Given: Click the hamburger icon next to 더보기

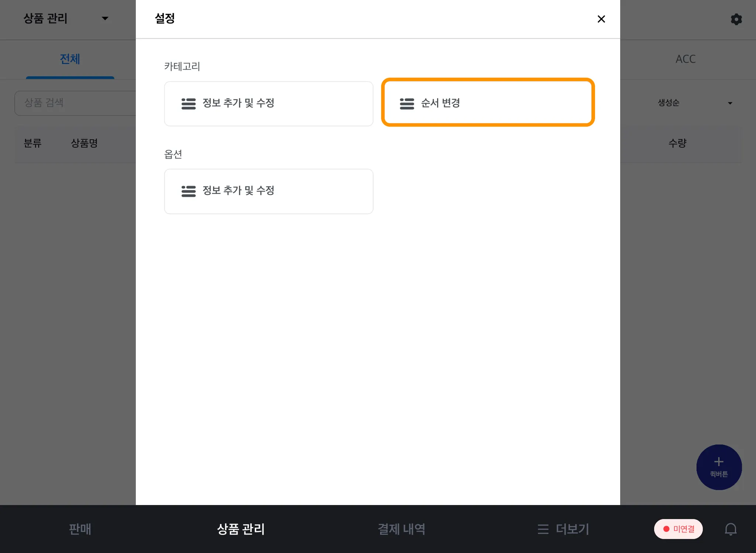Looking at the screenshot, I should pyautogui.click(x=543, y=529).
